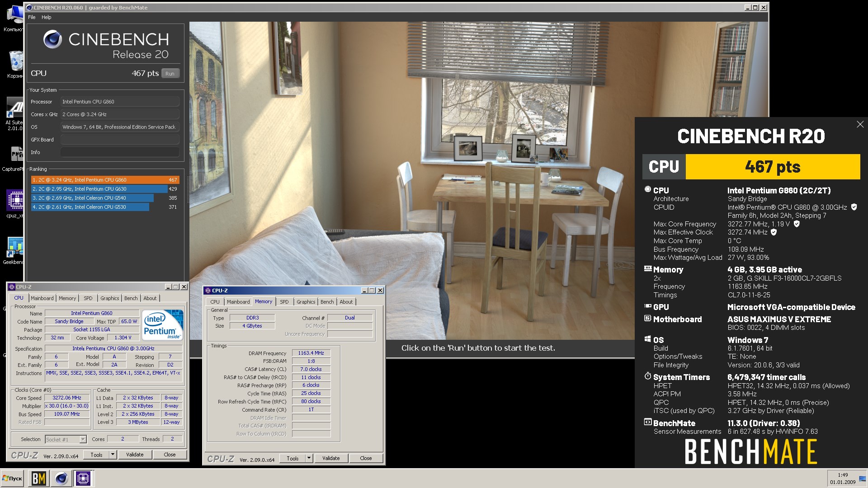
Task: Select the Pentium G630 ranking entry
Action: 105,189
